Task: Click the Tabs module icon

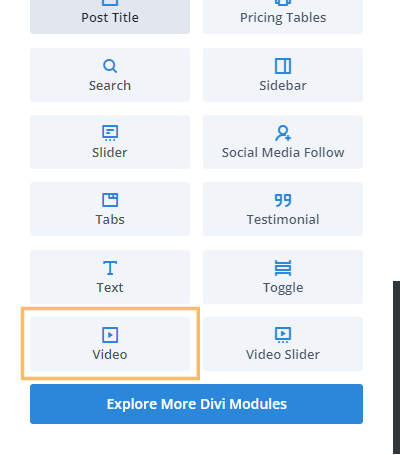Action: [x=110, y=200]
